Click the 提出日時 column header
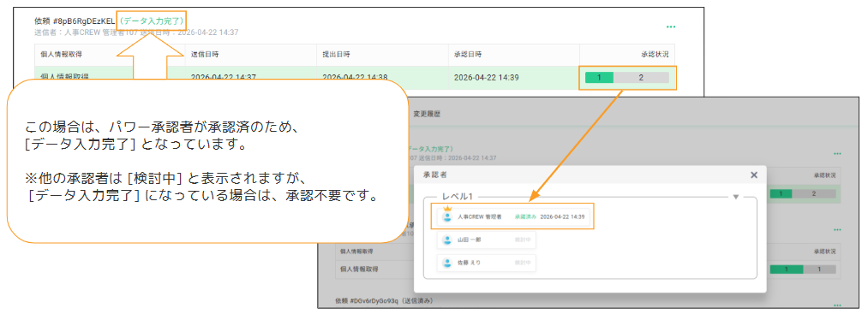 pyautogui.click(x=337, y=55)
